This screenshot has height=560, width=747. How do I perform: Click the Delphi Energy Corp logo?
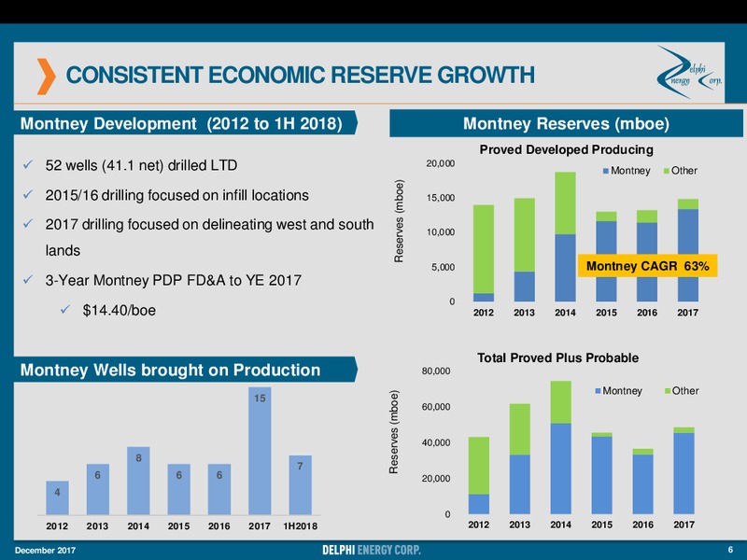tap(689, 72)
